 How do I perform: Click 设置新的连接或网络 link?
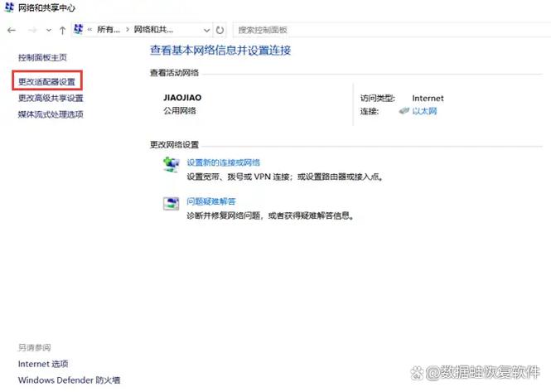tap(223, 162)
